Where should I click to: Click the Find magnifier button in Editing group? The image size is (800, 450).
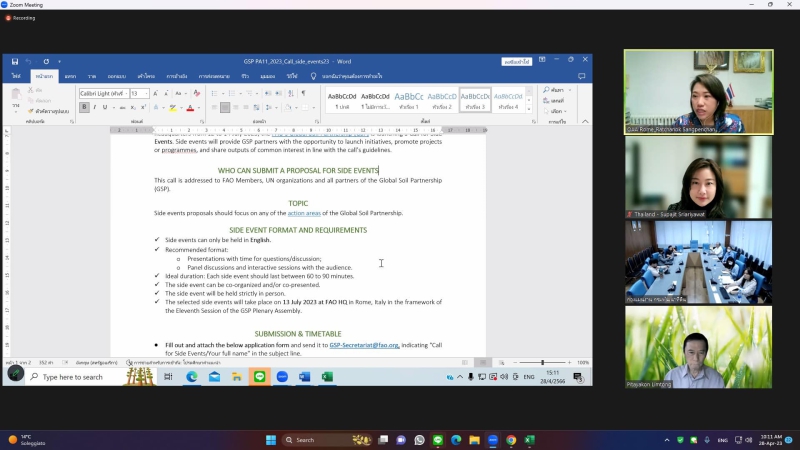pyautogui.click(x=554, y=90)
